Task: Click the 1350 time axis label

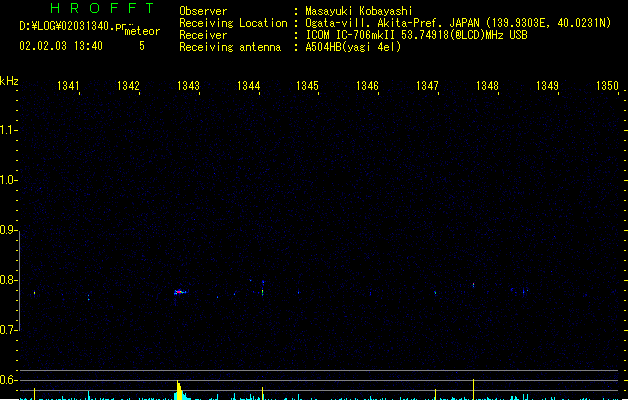Action: click(607, 86)
